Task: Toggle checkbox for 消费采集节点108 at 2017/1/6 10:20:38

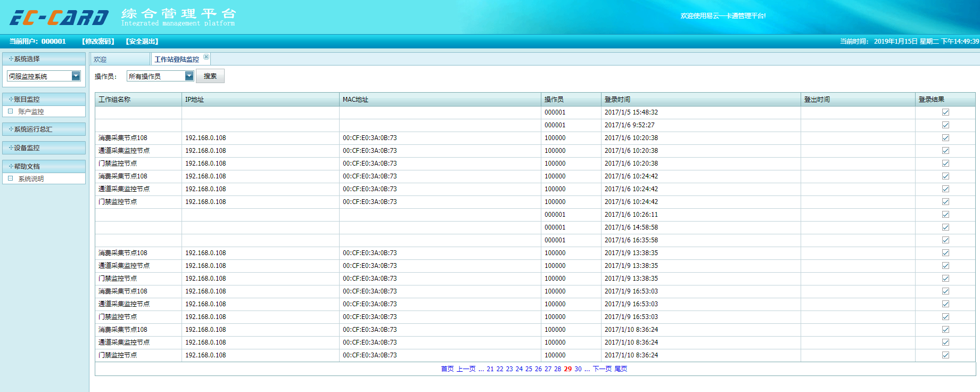Action: pyautogui.click(x=945, y=138)
